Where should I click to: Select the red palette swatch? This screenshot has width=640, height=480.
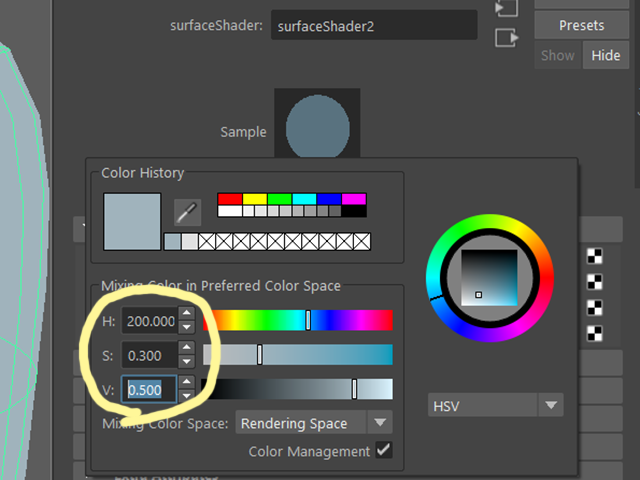[x=230, y=199]
